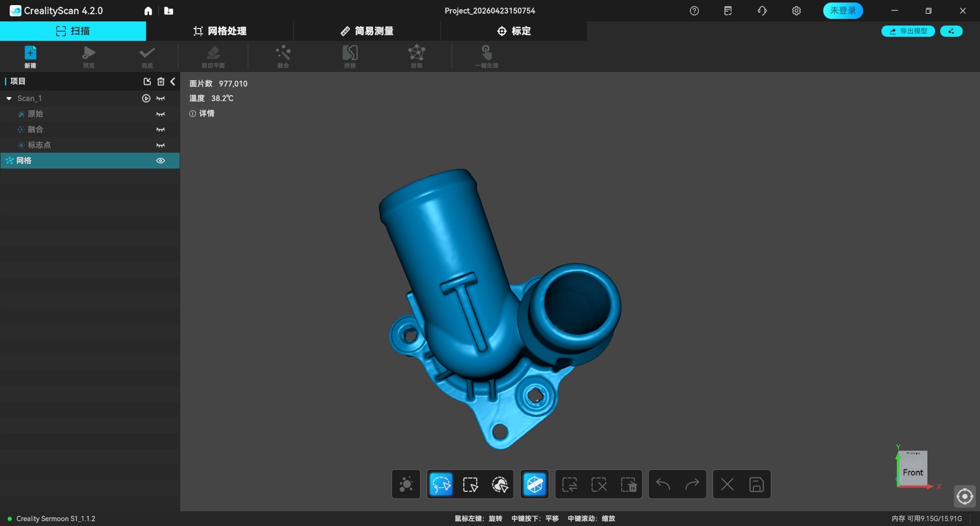Show the 原始 layer
The image size is (980, 526).
pos(160,114)
